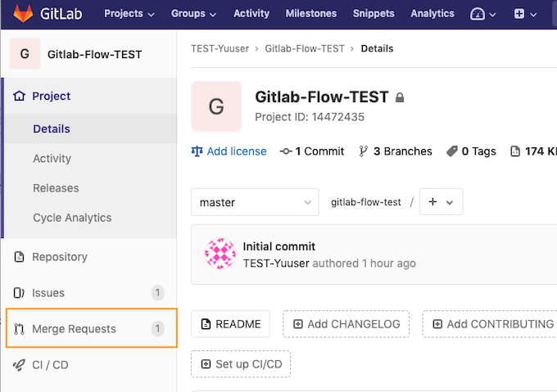557x392 pixels.
Task: Click the Repository document icon
Action: (x=19, y=256)
